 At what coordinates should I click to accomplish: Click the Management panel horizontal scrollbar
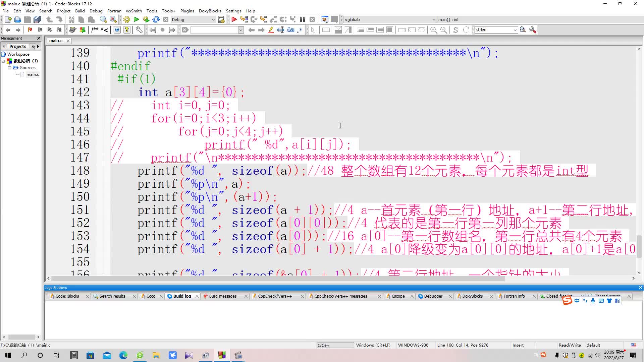click(x=21, y=337)
